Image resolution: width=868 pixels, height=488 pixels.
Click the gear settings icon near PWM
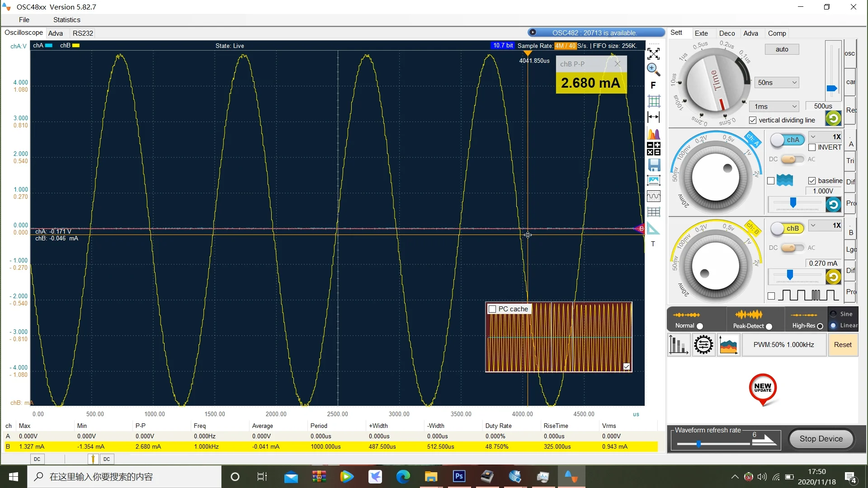pyautogui.click(x=703, y=345)
